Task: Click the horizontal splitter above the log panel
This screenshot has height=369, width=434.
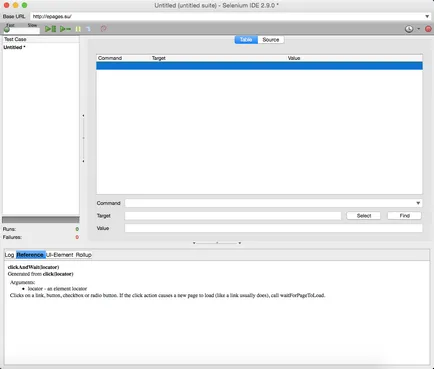Action: click(x=217, y=243)
